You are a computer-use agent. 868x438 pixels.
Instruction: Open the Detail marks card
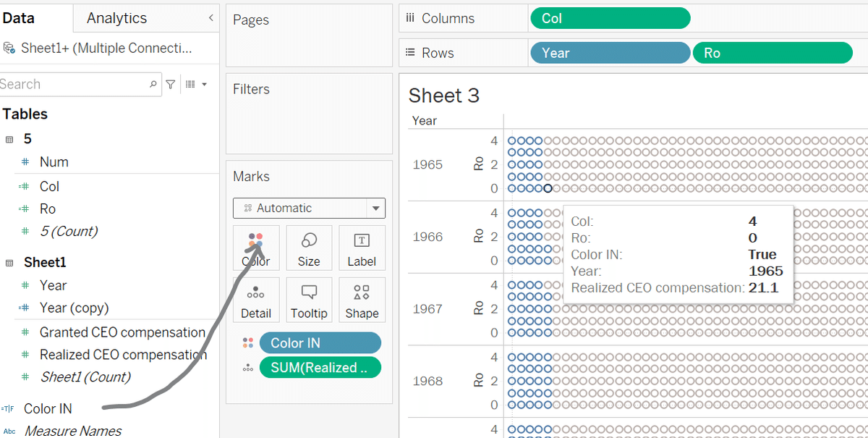pos(255,300)
